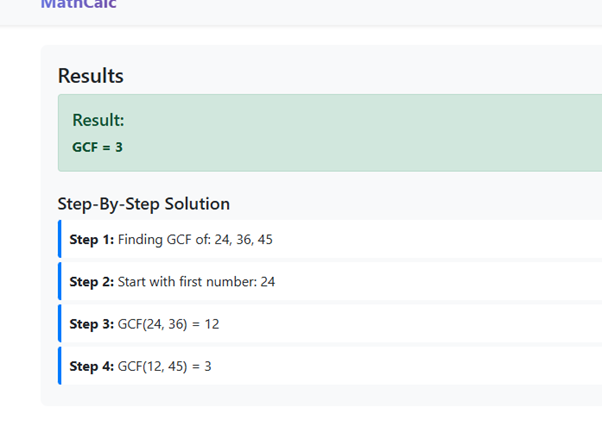602x426 pixels.
Task: Click the blue accent bar on Step 1
Action: click(60, 240)
